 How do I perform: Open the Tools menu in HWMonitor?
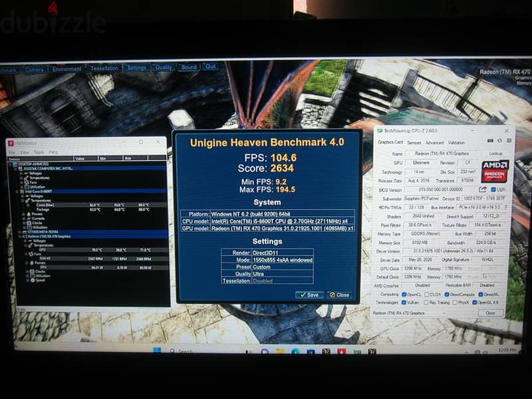pos(39,152)
